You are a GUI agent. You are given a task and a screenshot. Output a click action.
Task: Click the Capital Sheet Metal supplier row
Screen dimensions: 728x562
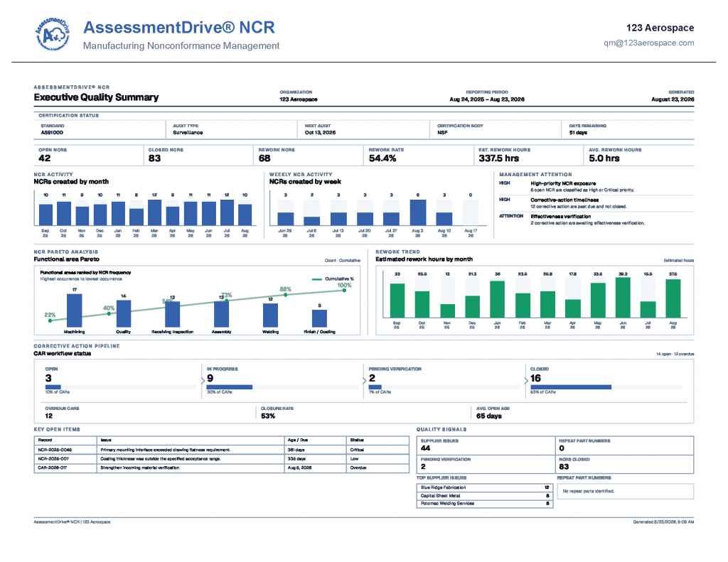(x=485, y=496)
